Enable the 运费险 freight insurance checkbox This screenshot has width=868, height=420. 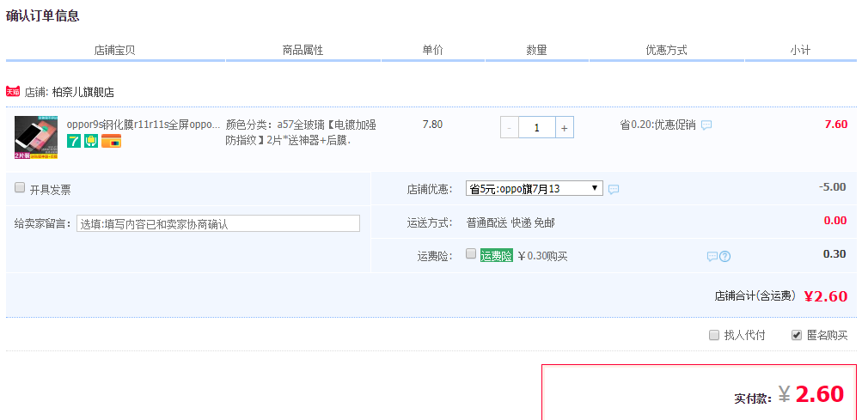tap(471, 254)
